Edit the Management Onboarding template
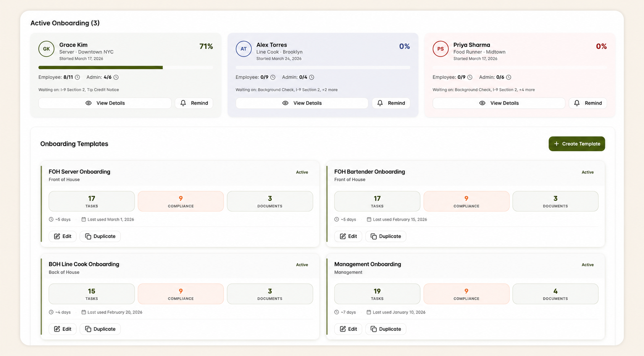Viewport: 644px width, 356px height. (x=348, y=329)
